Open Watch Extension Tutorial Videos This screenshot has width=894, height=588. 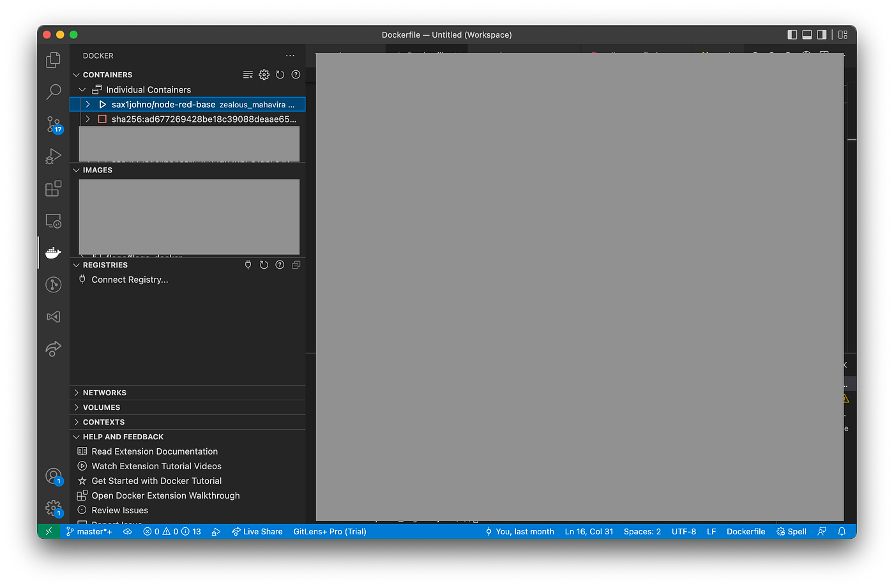(x=156, y=466)
